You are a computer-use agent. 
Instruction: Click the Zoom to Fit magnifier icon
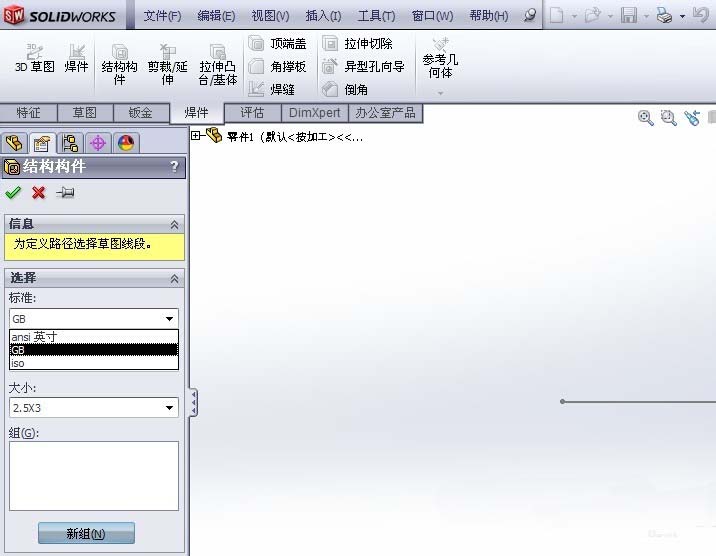coord(645,118)
